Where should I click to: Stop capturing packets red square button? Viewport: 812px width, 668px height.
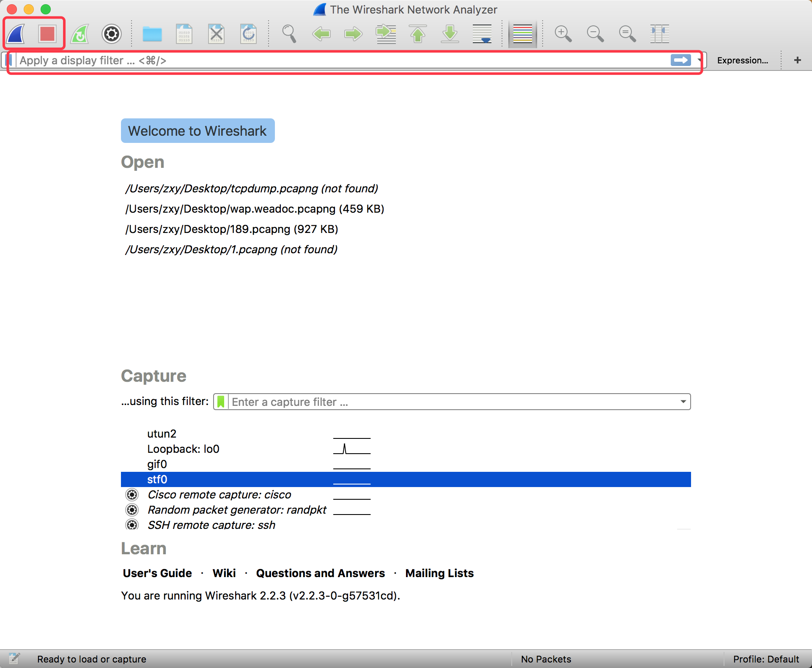(47, 34)
